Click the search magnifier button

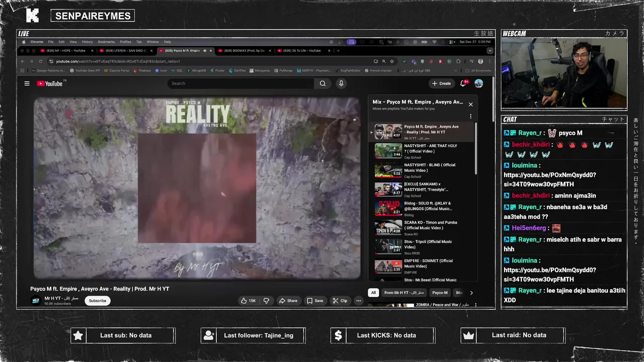click(x=323, y=83)
